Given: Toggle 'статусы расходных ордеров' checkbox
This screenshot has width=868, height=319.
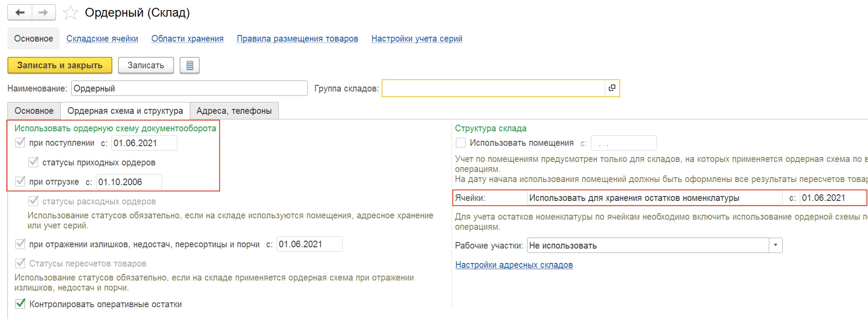Looking at the screenshot, I should point(33,201).
